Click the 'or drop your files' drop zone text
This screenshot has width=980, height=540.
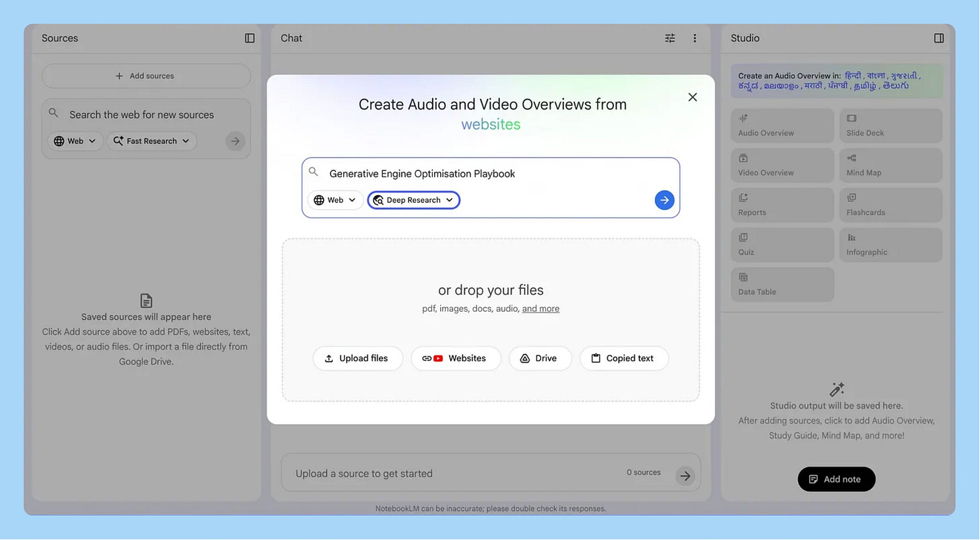491,290
